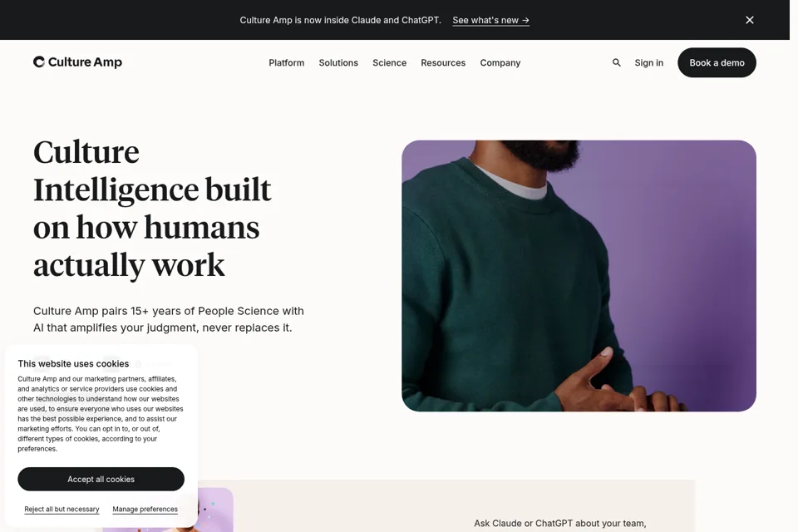The width and height of the screenshot is (798, 532).
Task: Open the Company menu
Action: [500, 62]
